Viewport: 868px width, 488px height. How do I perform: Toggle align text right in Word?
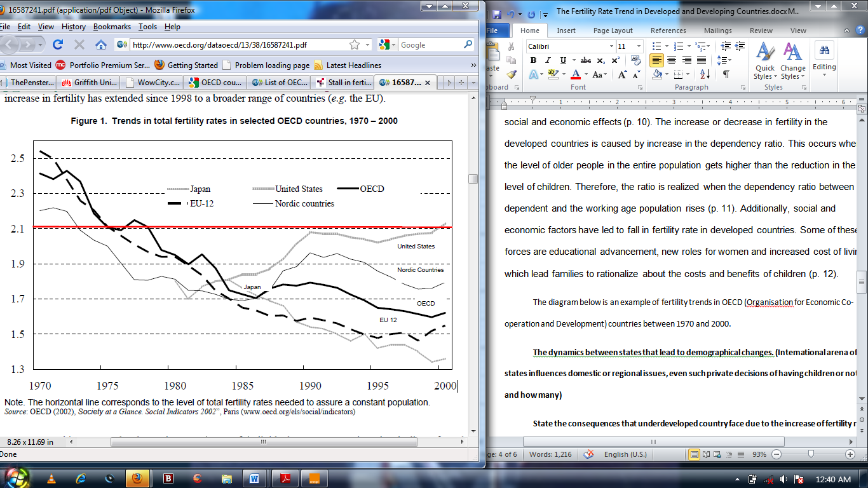687,60
